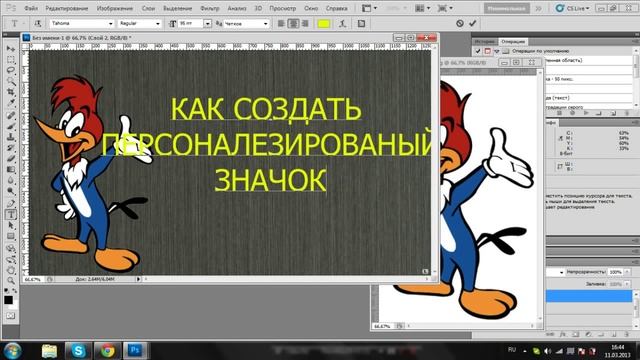Toggle text orientation icon
The height and width of the screenshot is (360, 640).
point(38,24)
